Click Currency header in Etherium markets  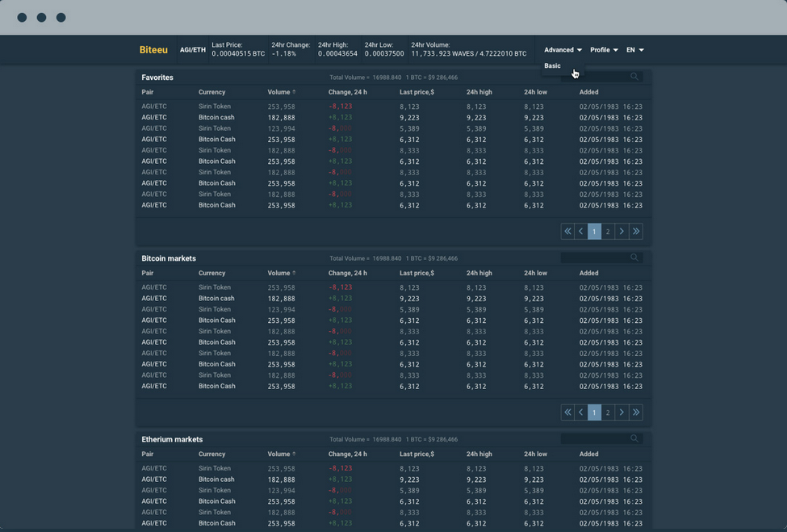click(x=211, y=454)
